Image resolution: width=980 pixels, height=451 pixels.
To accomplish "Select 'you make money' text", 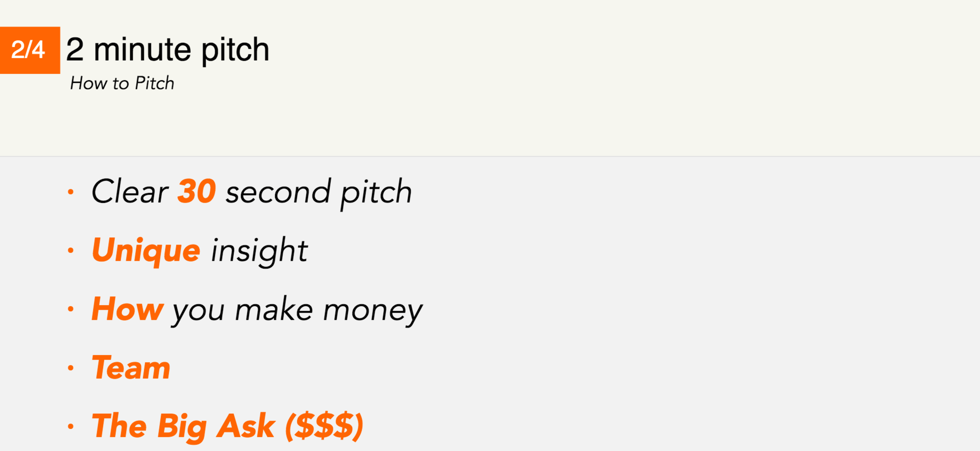I will 298,310.
